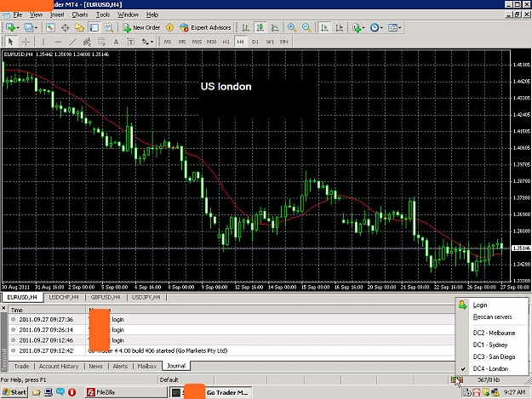Select the Vertical Line drawing tool
Image resolution: width=532 pixels, height=399 pixels.
point(43,42)
